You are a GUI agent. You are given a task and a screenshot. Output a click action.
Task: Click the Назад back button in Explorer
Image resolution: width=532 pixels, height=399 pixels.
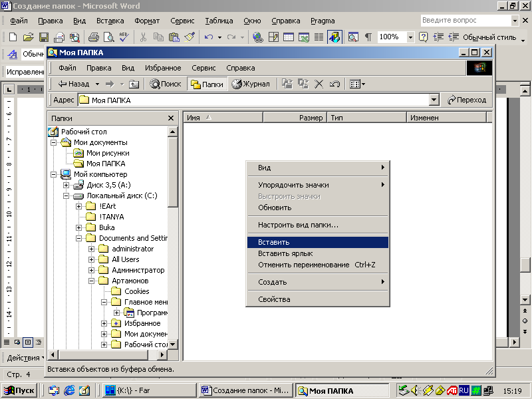(74, 84)
